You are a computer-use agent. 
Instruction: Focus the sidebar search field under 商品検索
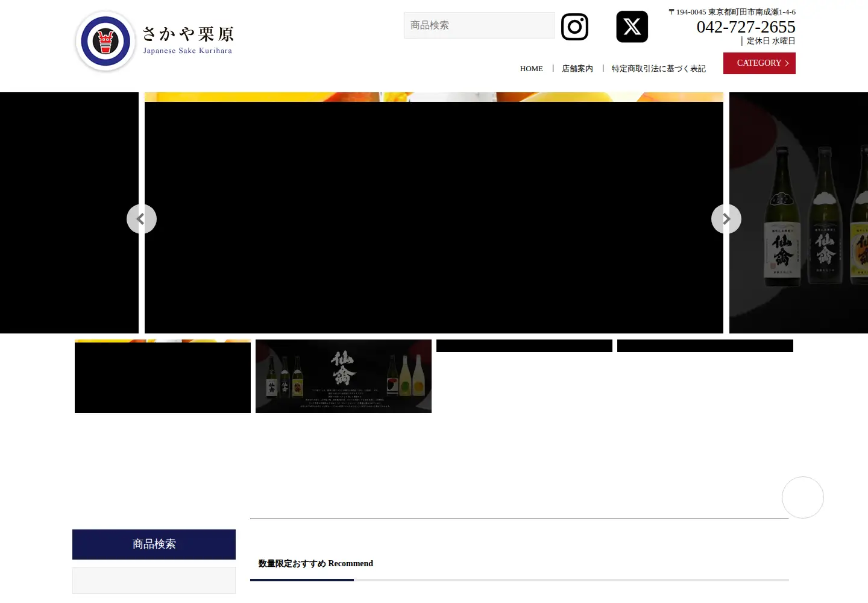point(154,581)
